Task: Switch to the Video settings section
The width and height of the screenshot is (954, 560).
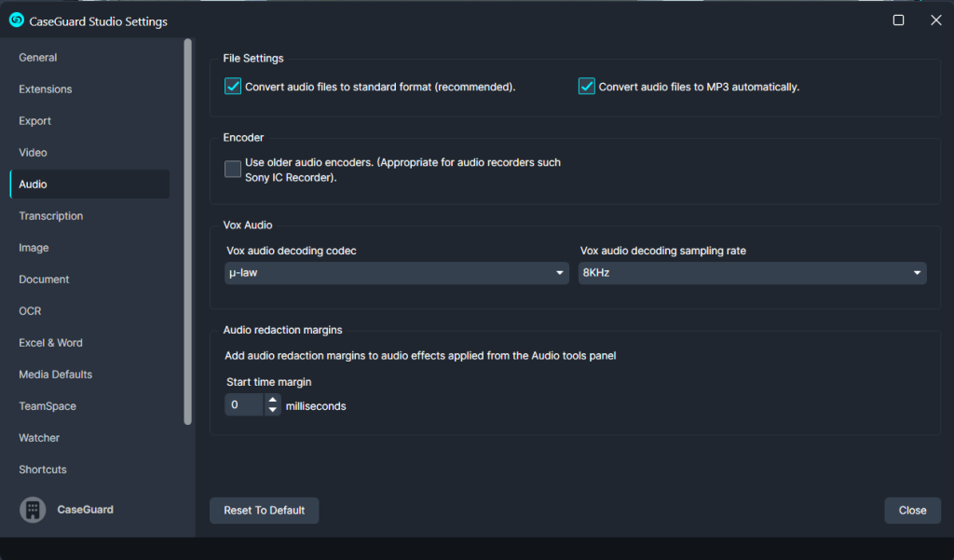Action: coord(33,153)
